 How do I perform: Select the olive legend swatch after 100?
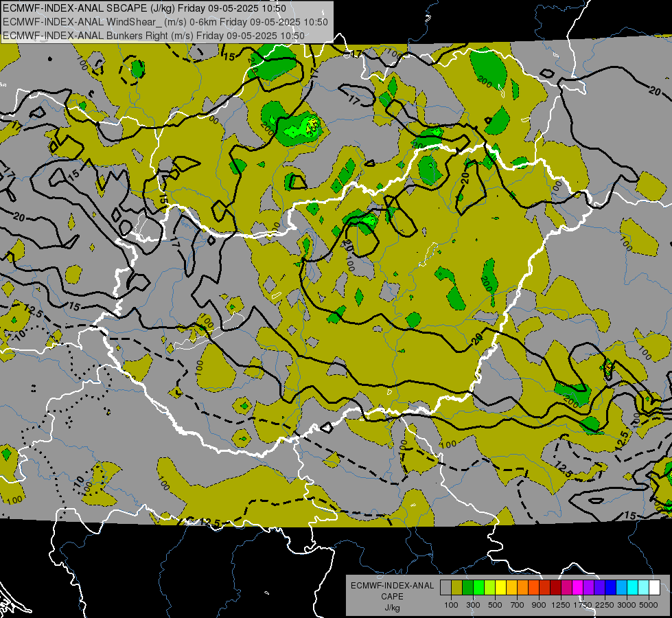[457, 588]
